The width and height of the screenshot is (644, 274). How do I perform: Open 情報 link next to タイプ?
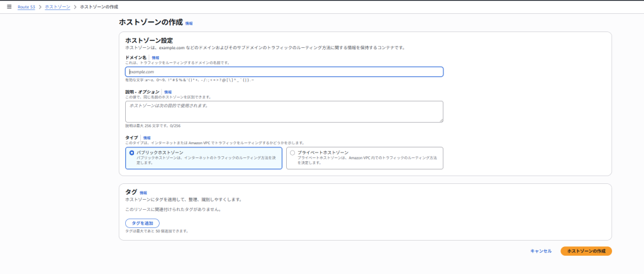coord(147,137)
